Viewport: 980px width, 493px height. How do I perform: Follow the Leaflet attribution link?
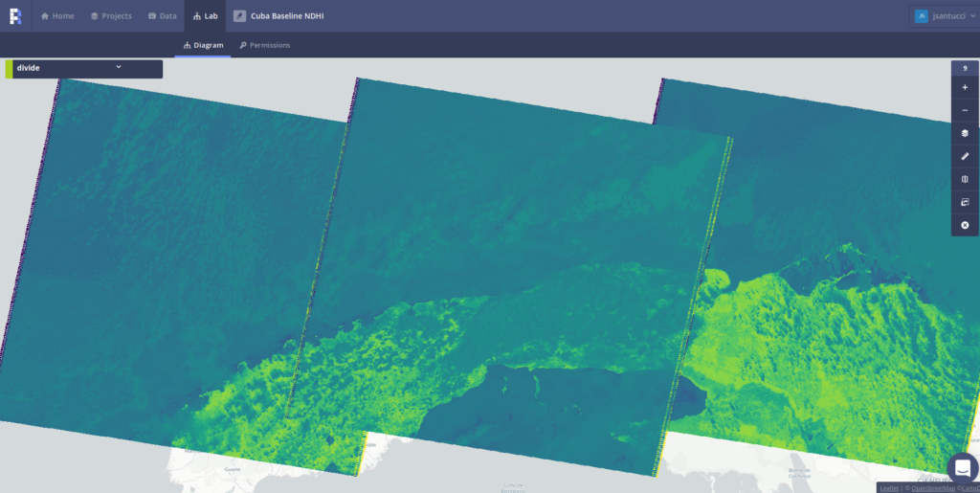(x=889, y=488)
